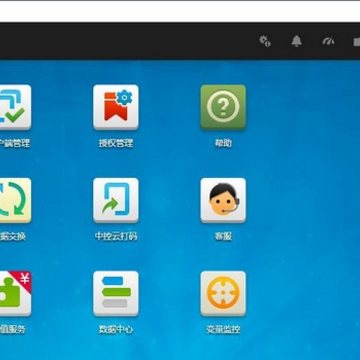This screenshot has height=360, width=360.
Task: Open the 授权管理 authorization management app
Action: 116,107
